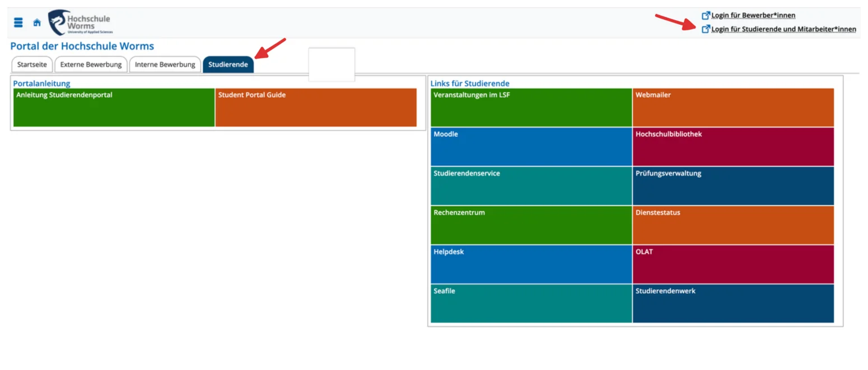Open the Moodle tile
The image size is (868, 370).
tap(531, 146)
